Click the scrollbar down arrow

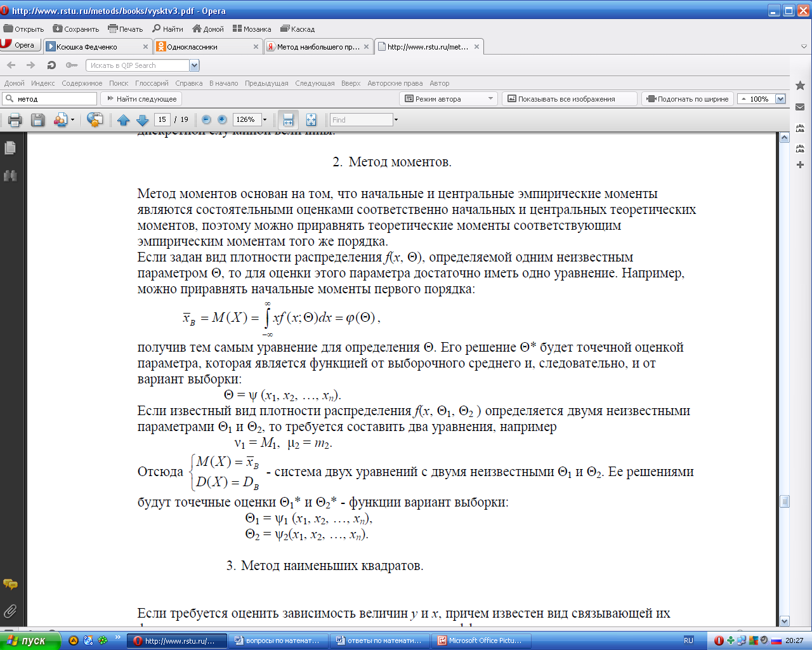[x=785, y=621]
